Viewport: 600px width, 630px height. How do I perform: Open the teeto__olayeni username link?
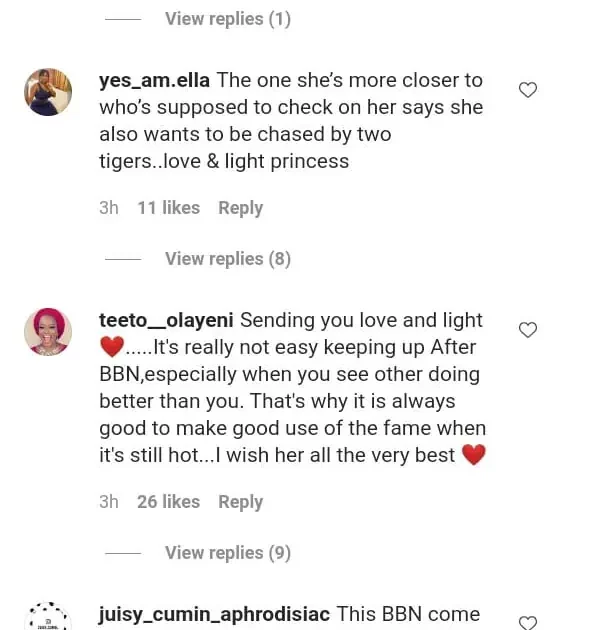pyautogui.click(x=166, y=320)
